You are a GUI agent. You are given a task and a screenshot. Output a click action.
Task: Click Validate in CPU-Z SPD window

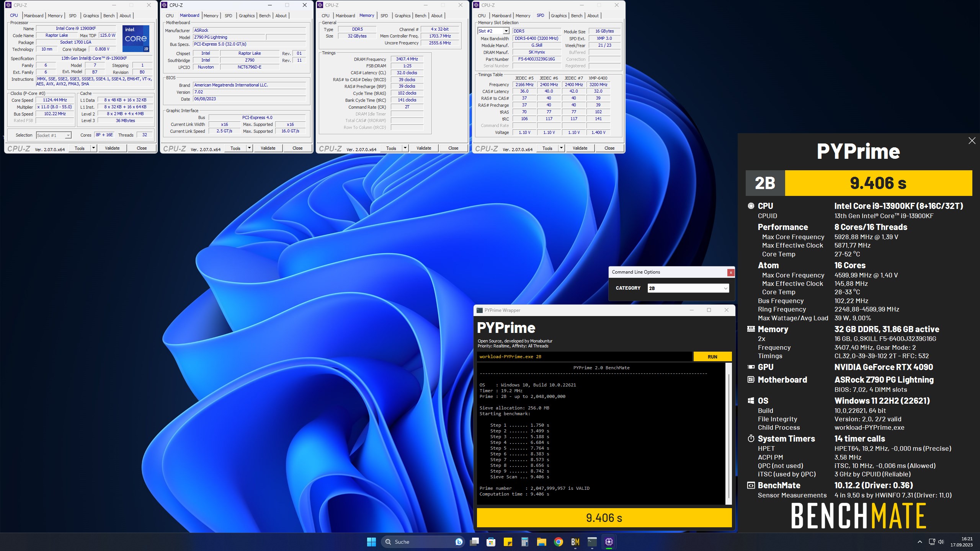pyautogui.click(x=580, y=148)
